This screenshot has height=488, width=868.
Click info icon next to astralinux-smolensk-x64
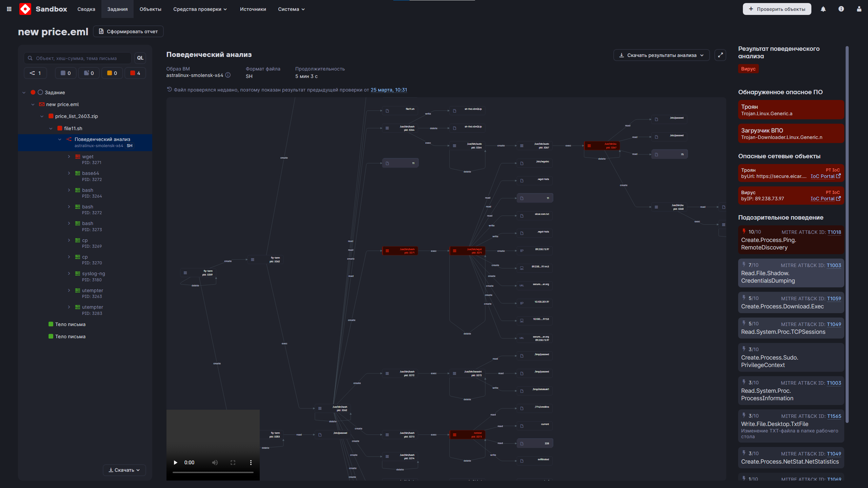(228, 75)
